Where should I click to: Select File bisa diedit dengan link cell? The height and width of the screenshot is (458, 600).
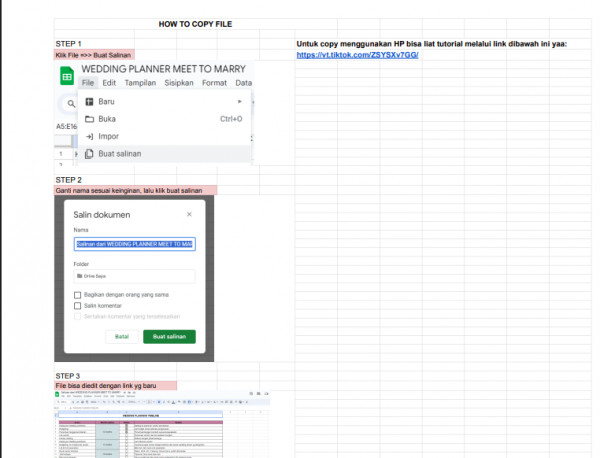(x=115, y=386)
